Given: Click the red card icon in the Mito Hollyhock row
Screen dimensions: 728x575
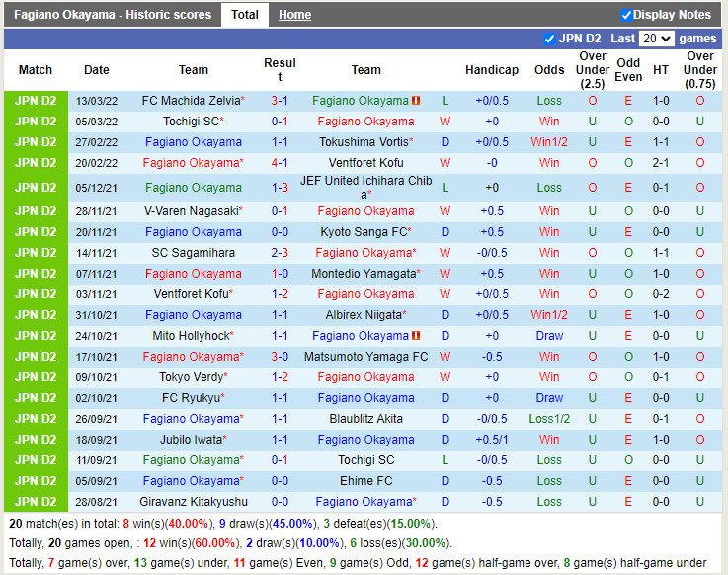Looking at the screenshot, I should pos(417,336).
